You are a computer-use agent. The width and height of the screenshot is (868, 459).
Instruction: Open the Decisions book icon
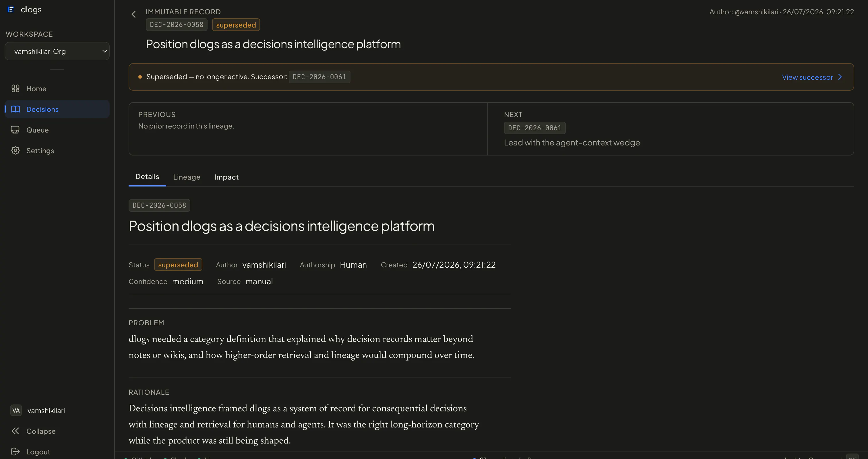coord(15,109)
